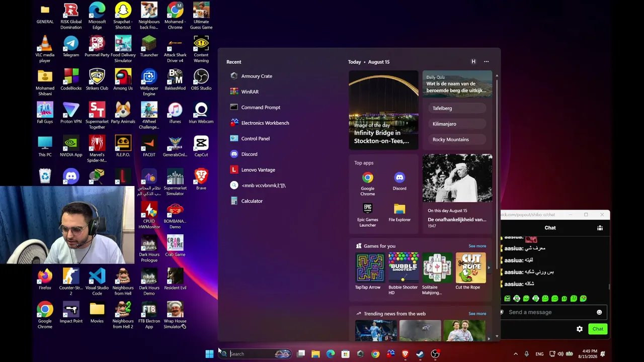Open Discord in the Top apps section
The width and height of the screenshot is (644, 362).
click(x=399, y=182)
